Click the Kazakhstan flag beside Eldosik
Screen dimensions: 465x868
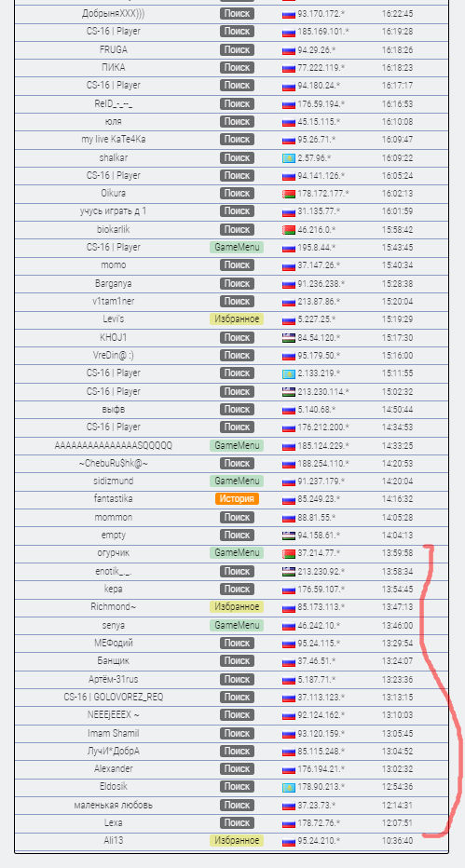click(x=288, y=787)
